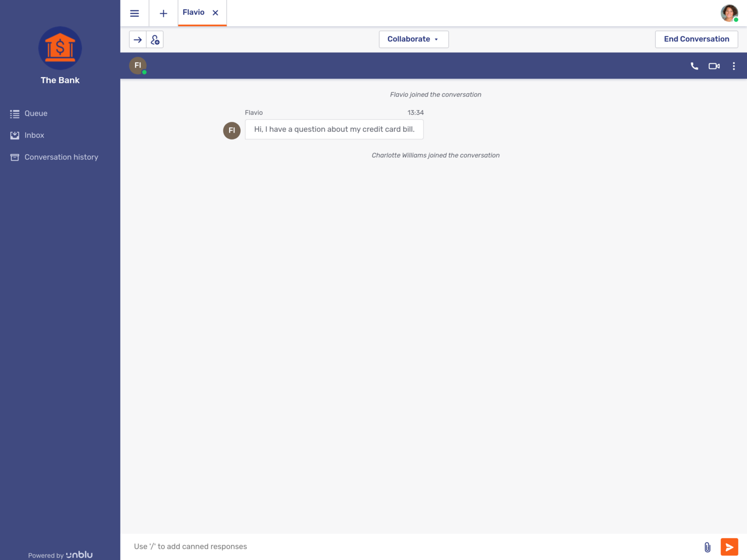Click the End Conversation button
747x560 pixels.
[x=696, y=39]
